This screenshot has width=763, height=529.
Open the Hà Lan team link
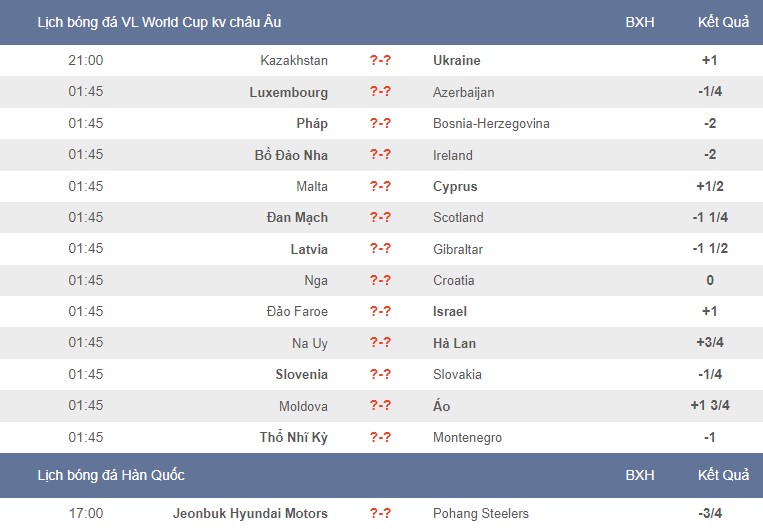click(454, 343)
